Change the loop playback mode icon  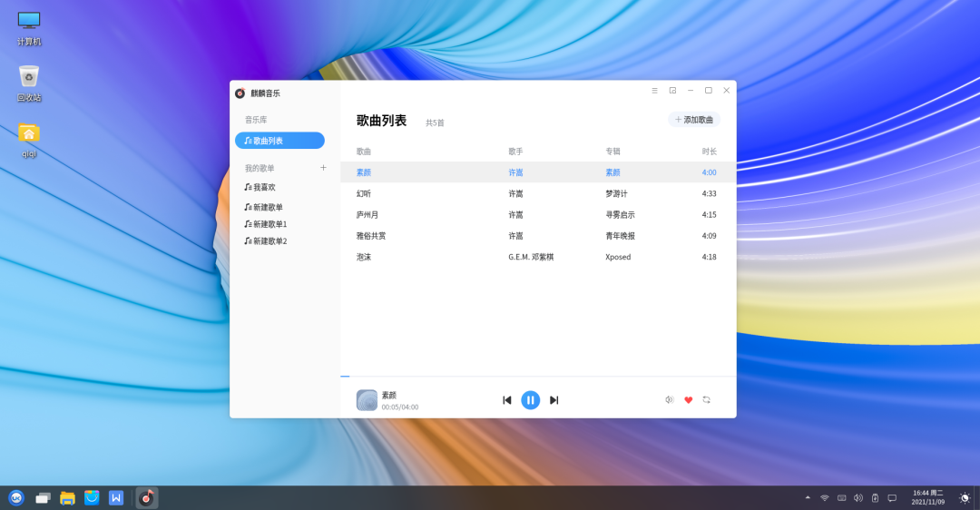(x=706, y=400)
